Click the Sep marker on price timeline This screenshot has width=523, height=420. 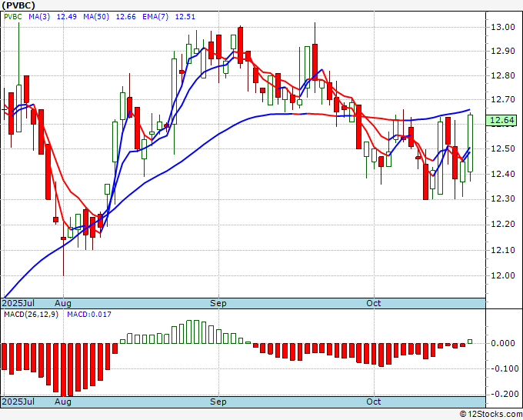pos(218,303)
